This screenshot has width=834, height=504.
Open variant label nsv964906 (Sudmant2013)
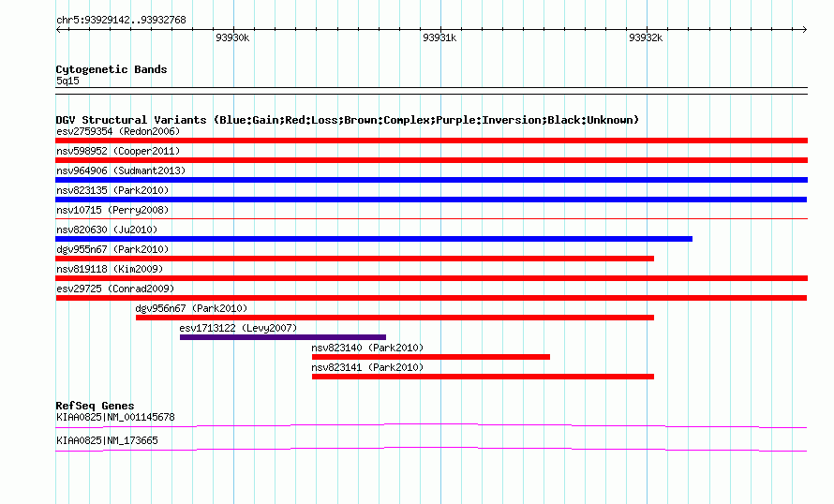(121, 170)
